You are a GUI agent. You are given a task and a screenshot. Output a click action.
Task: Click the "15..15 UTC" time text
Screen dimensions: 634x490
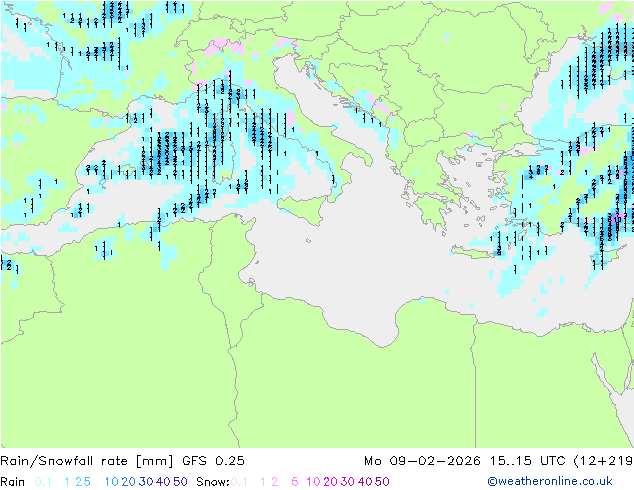[527, 461]
